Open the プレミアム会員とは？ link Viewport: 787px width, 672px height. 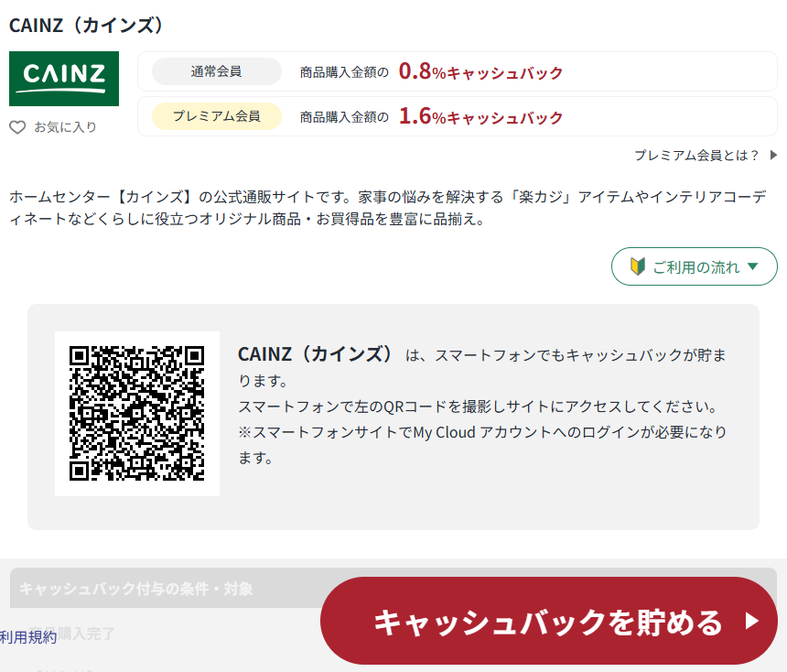(x=696, y=155)
